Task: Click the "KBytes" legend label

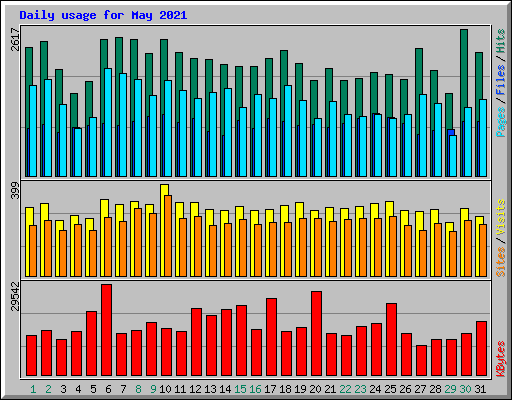Action: pos(500,359)
